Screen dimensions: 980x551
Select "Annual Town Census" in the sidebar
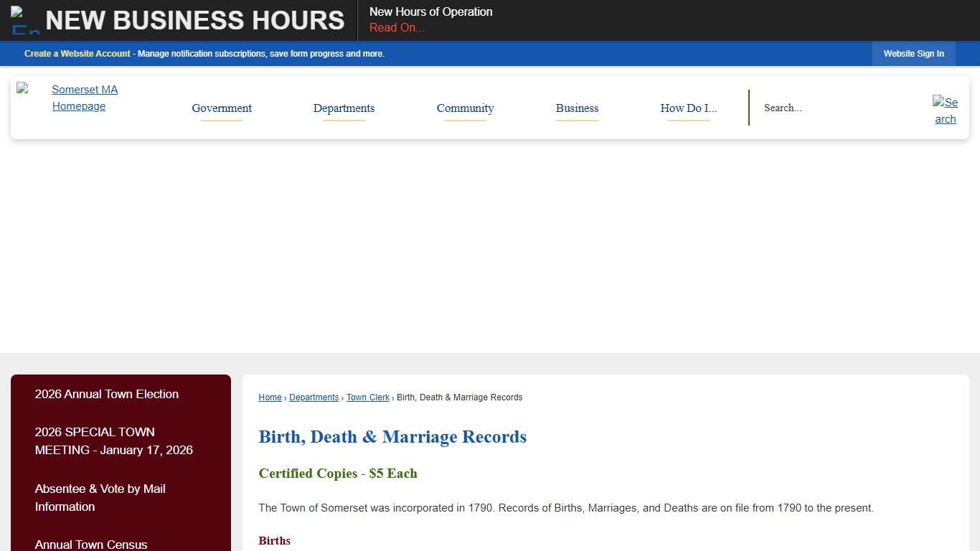(91, 544)
